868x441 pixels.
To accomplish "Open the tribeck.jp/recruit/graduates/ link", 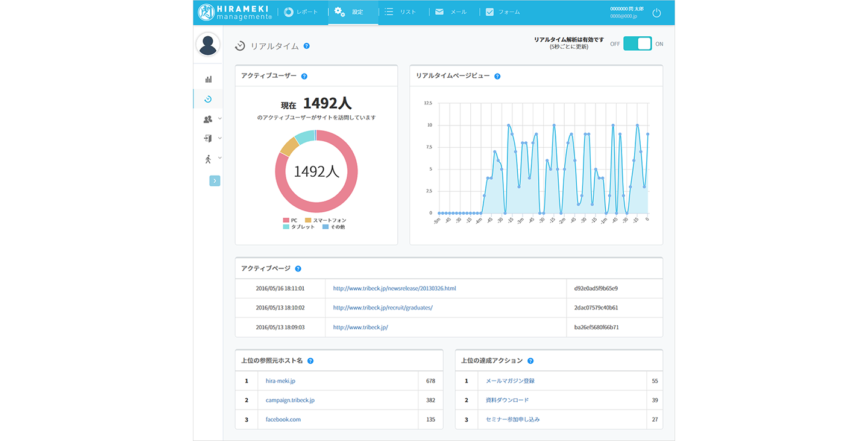I will [x=383, y=308].
